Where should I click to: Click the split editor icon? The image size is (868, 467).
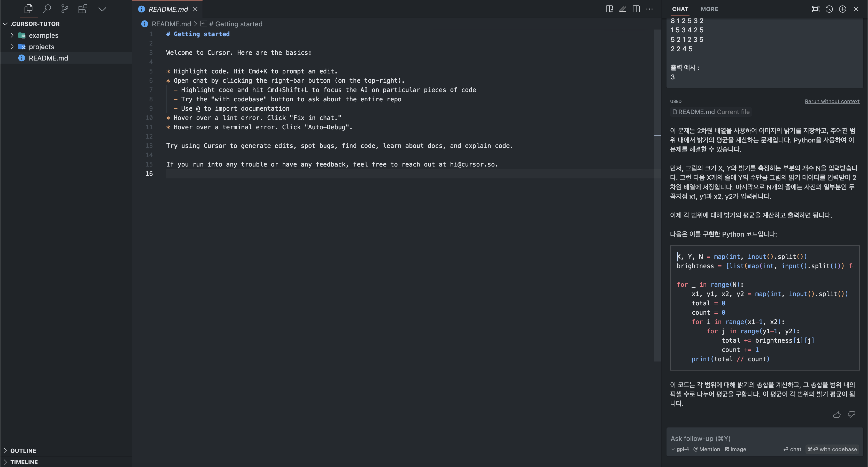click(636, 9)
